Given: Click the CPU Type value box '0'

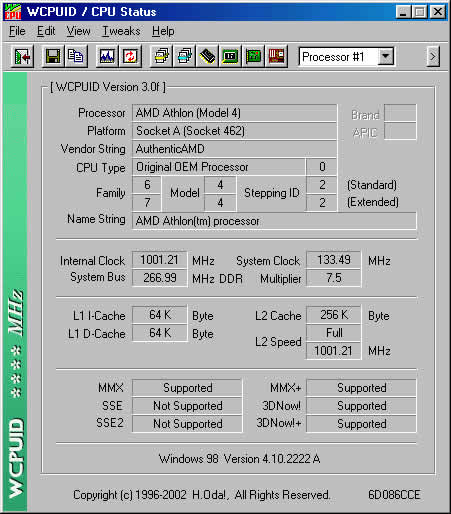Looking at the screenshot, I should pos(322,167).
